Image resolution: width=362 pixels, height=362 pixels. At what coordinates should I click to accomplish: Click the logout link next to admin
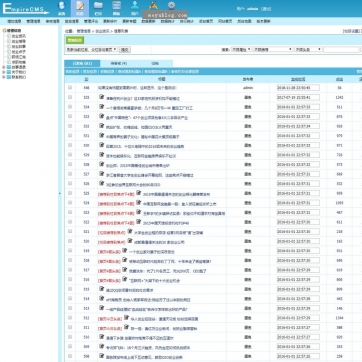266,9
